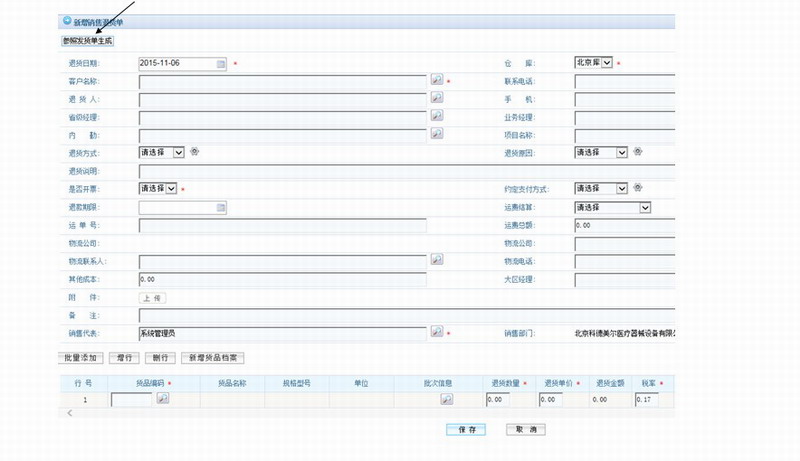Open the 退货日期 calendar picker
This screenshot has width=800, height=461.
point(221,63)
